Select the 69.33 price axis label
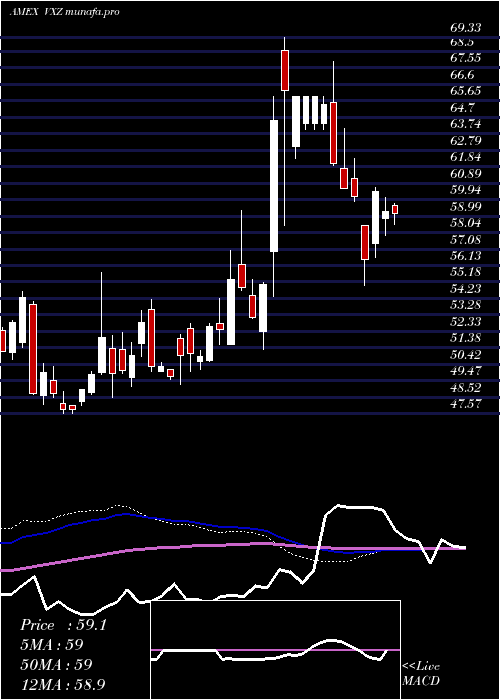This screenshot has height=700, width=500. (x=465, y=28)
